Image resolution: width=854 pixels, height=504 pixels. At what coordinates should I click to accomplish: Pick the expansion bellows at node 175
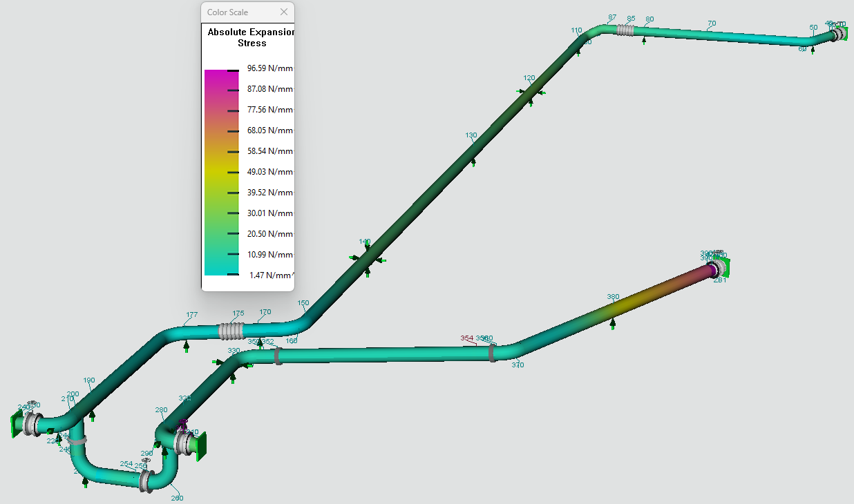232,331
